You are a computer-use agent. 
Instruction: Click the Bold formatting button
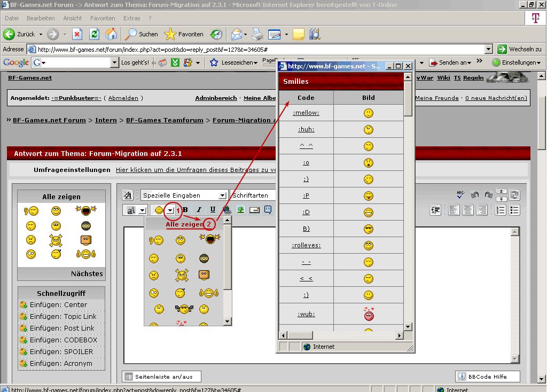coord(185,210)
